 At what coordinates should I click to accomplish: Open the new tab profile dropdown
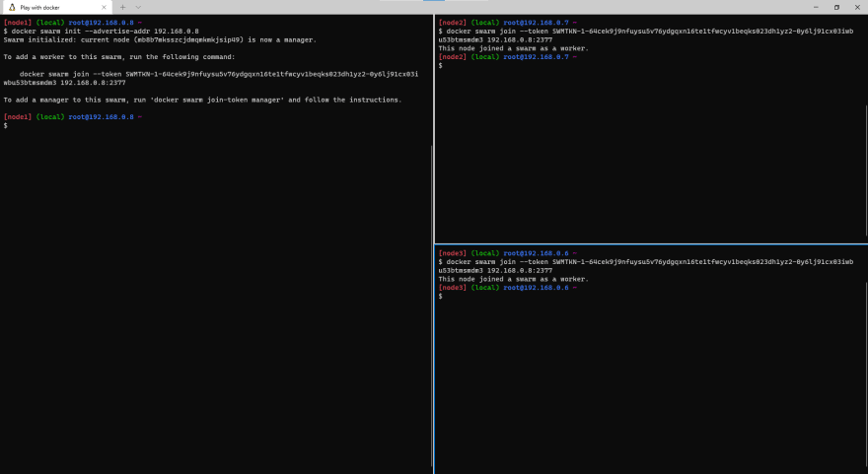(x=138, y=7)
